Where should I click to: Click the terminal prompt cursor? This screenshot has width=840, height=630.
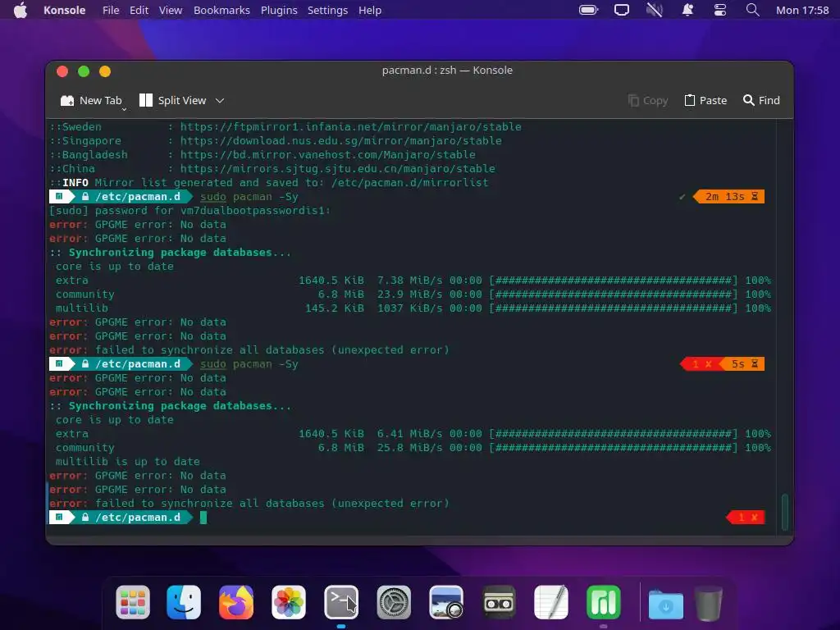point(203,518)
